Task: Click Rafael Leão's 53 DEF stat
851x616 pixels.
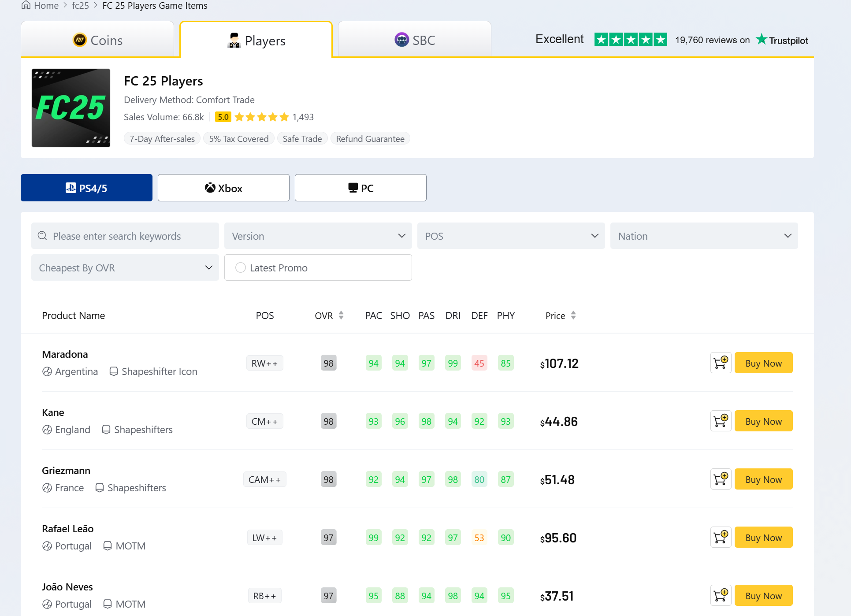Action: point(479,538)
